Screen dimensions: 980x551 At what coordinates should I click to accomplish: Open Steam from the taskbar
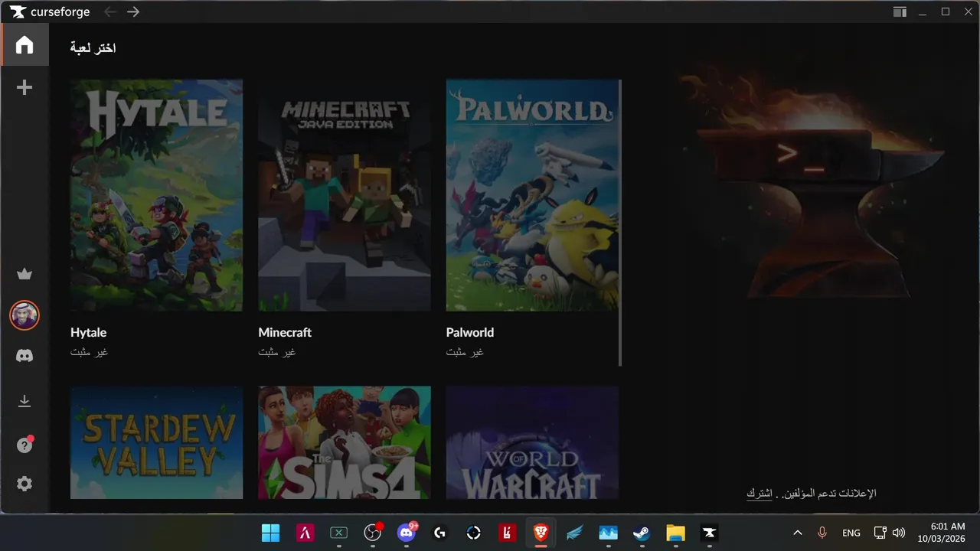click(642, 533)
